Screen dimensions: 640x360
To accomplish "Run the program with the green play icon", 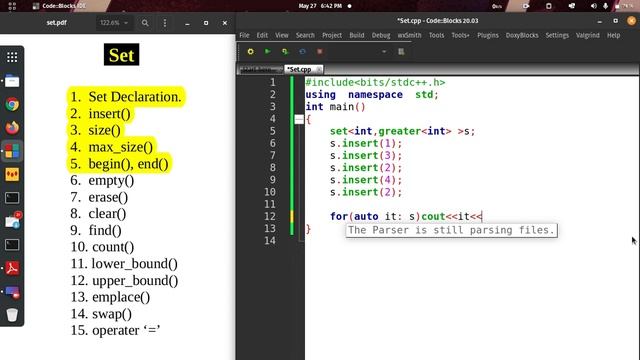I will 267,51.
